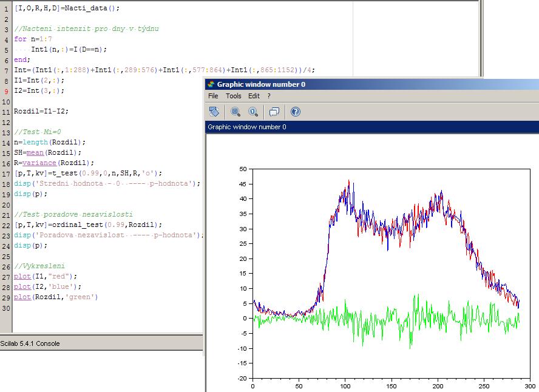Open the Tools menu of the graphic window

coord(234,96)
